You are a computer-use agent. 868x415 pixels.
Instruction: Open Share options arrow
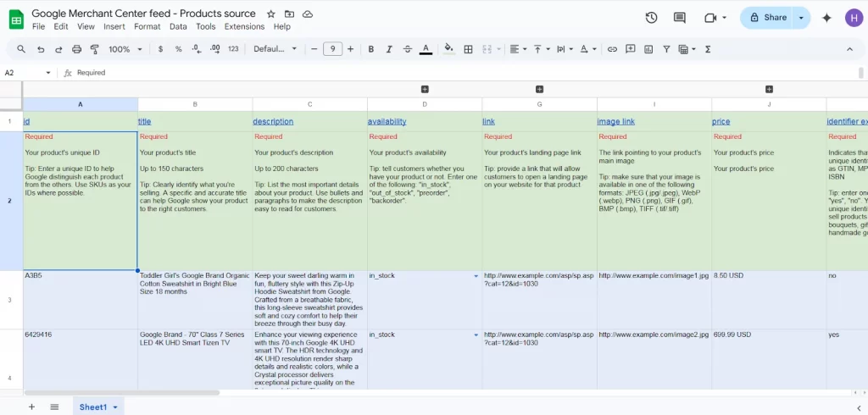click(x=801, y=18)
